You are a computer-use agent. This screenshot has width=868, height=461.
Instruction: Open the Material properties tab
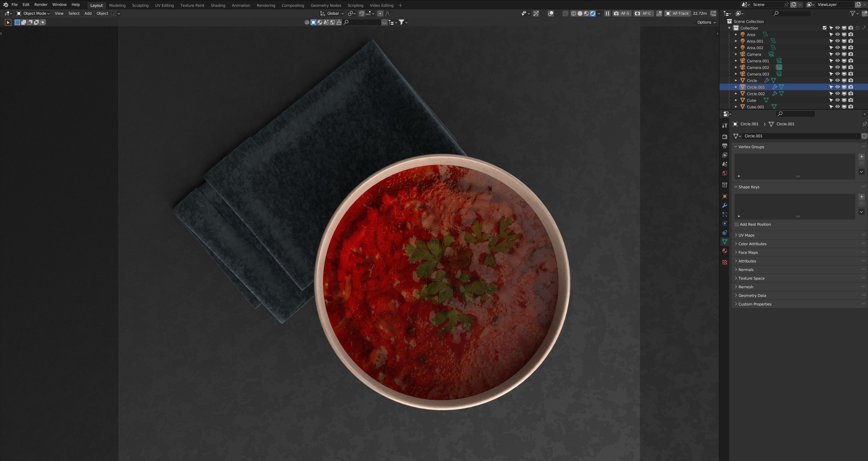pos(725,251)
